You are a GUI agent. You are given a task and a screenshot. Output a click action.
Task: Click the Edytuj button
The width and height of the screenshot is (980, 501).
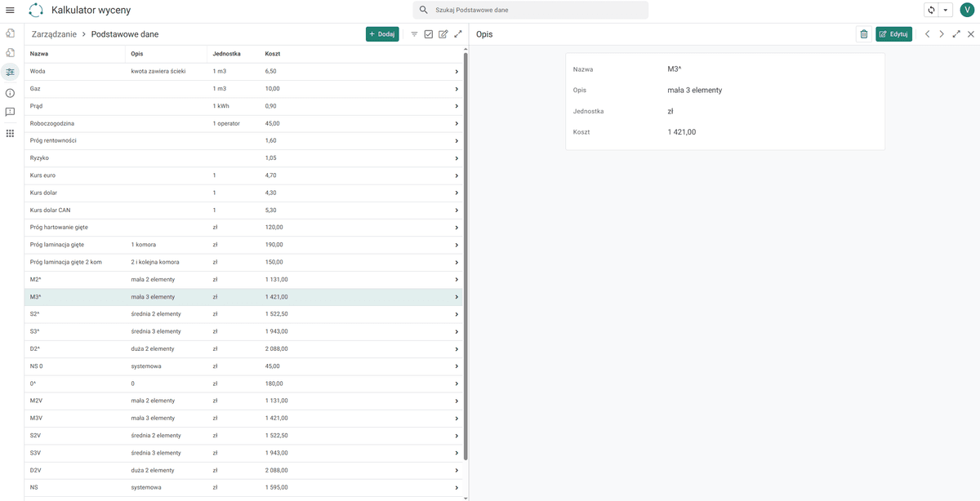pos(893,34)
